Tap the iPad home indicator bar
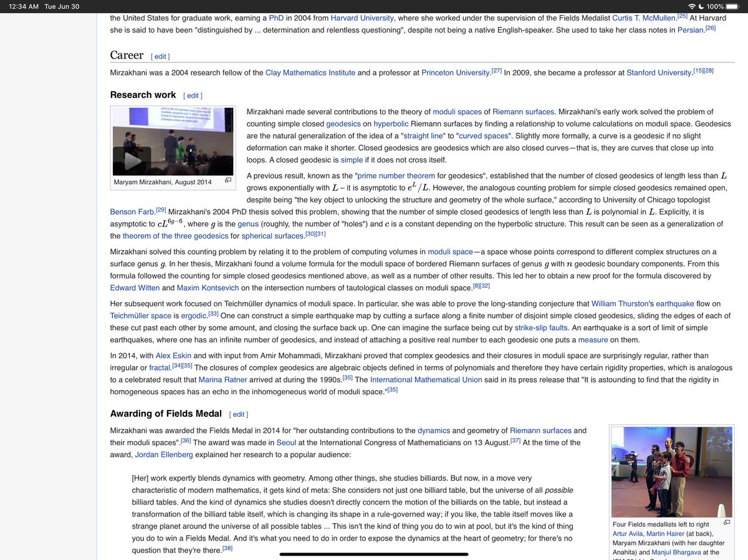 pos(374,553)
